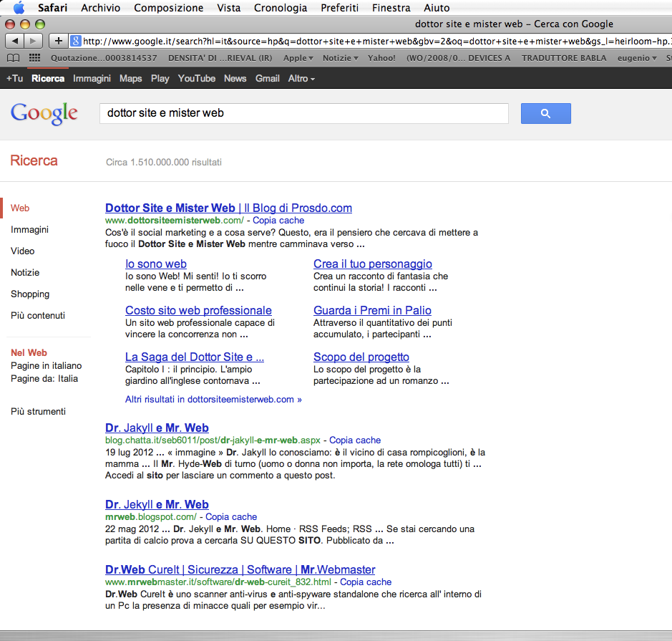672x641 pixels.
Task: Open the Dr. Jekyll e Mr. Web result
Action: point(157,504)
